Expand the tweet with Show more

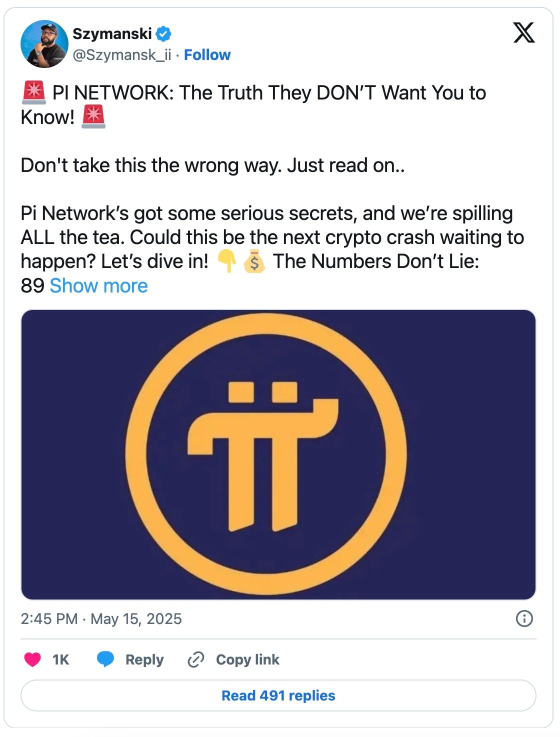click(x=98, y=285)
